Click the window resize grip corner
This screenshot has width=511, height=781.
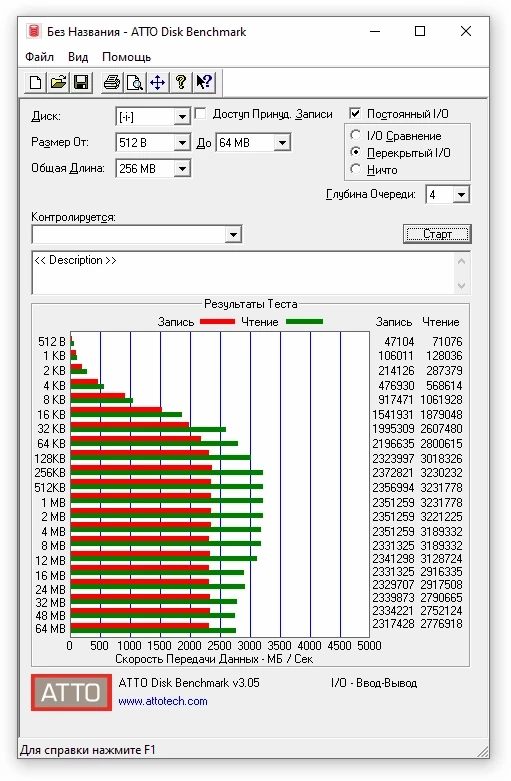point(482,751)
